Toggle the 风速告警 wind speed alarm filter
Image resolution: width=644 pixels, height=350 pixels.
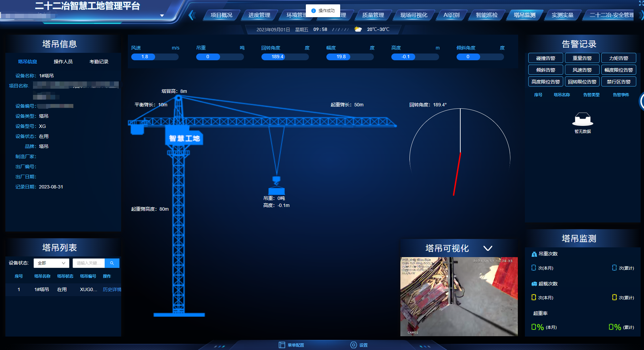coord(582,70)
